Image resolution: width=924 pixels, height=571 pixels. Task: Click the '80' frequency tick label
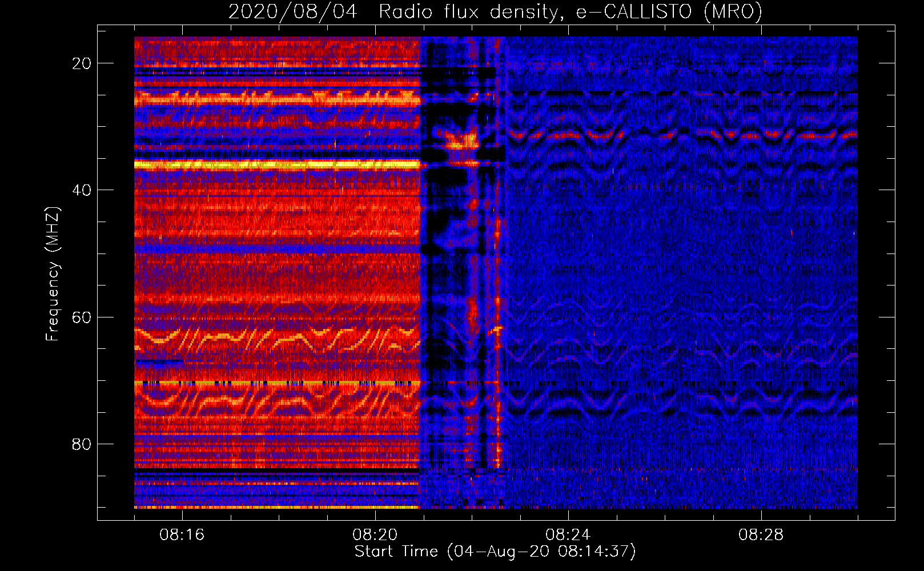coord(82,444)
